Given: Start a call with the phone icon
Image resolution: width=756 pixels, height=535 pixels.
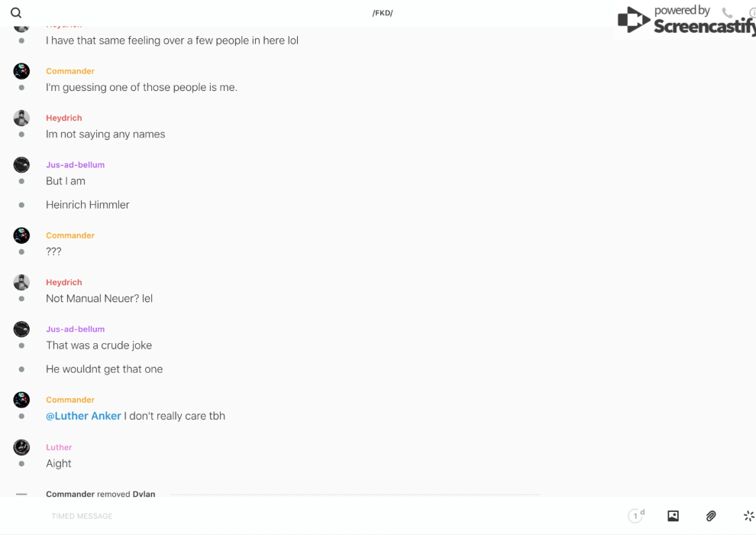Looking at the screenshot, I should coord(727,13).
